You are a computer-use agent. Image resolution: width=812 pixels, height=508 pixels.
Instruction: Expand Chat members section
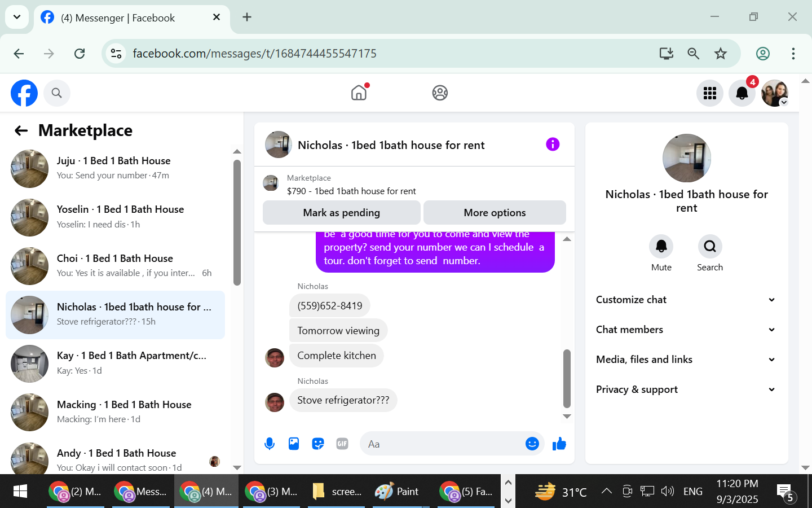click(686, 330)
